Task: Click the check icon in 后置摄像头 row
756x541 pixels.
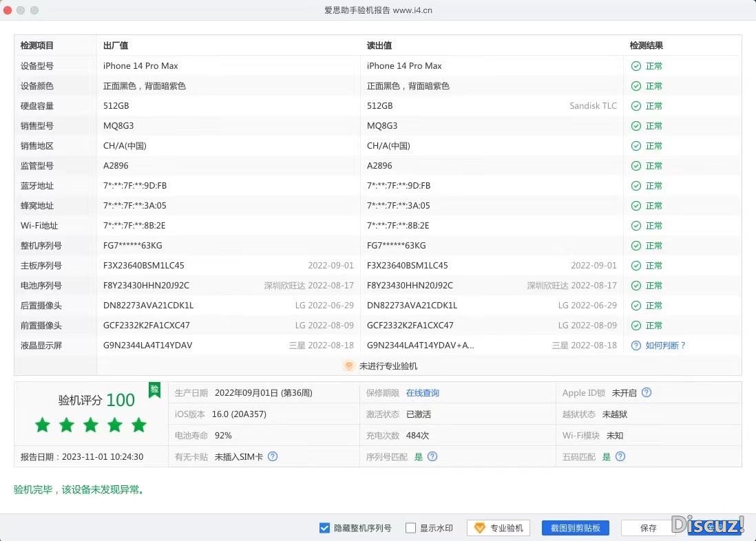Action: [636, 305]
